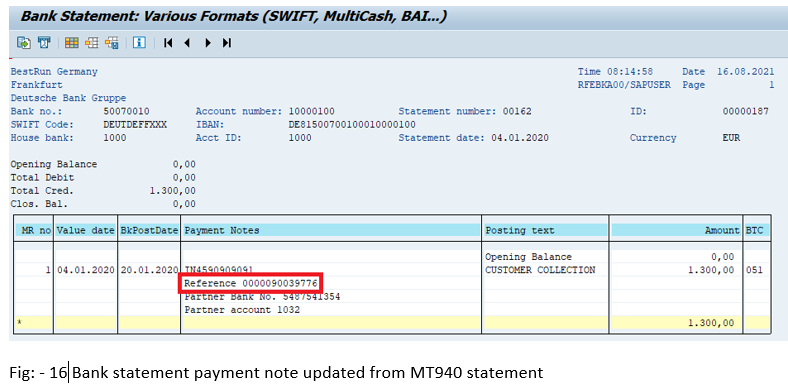Select the Posting text column header
Screen dimensions: 788x389
pyautogui.click(x=545, y=231)
